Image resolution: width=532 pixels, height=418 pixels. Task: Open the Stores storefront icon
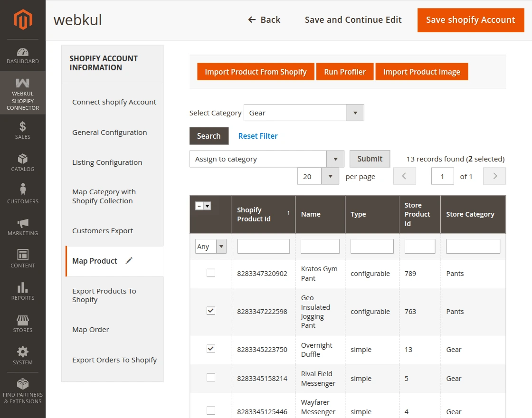click(x=23, y=320)
